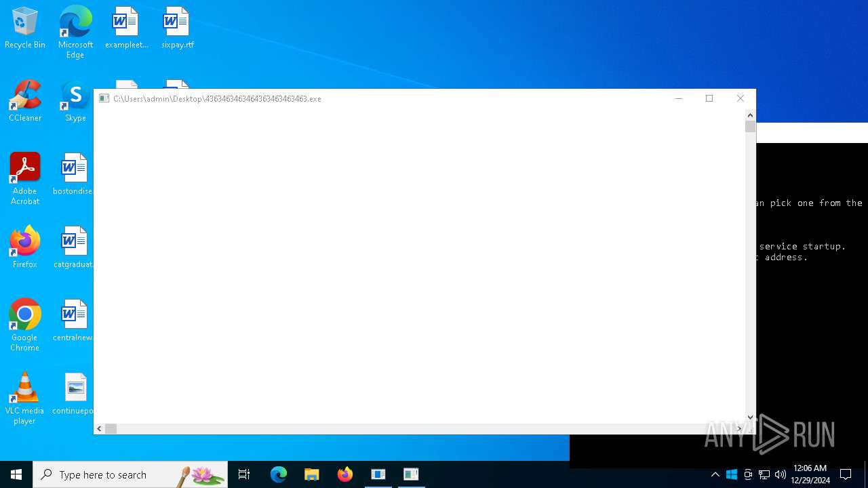The image size is (868, 488).
Task: Select the sixpay.rtf document icon
Action: coord(178,28)
